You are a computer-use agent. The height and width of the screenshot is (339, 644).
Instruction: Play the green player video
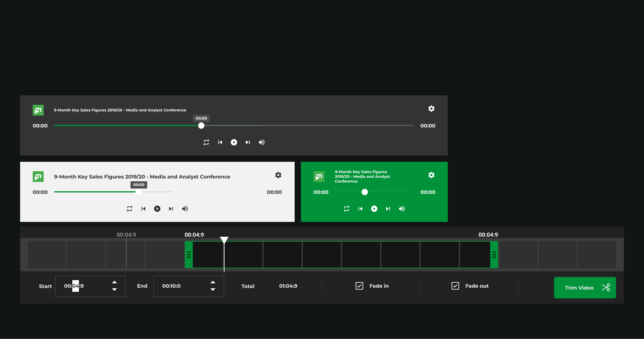(374, 209)
